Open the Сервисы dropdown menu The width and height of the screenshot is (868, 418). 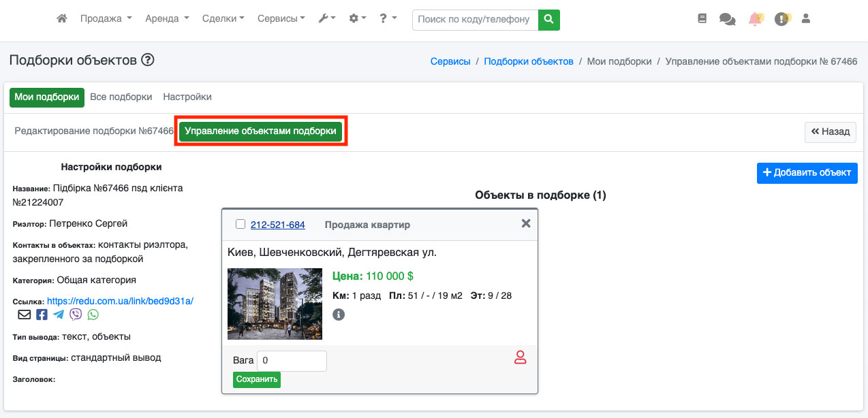(281, 19)
